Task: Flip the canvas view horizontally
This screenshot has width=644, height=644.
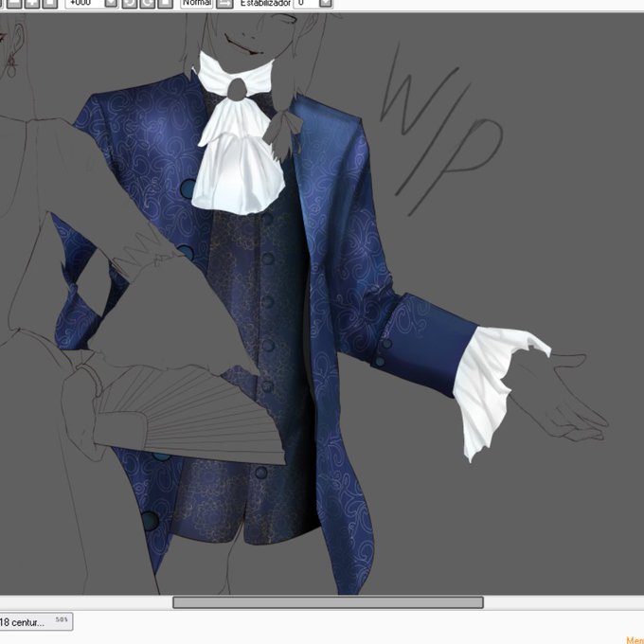Action: click(224, 3)
